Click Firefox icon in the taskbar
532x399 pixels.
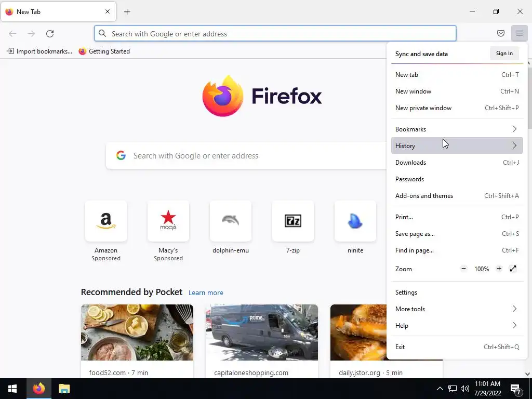pos(38,389)
